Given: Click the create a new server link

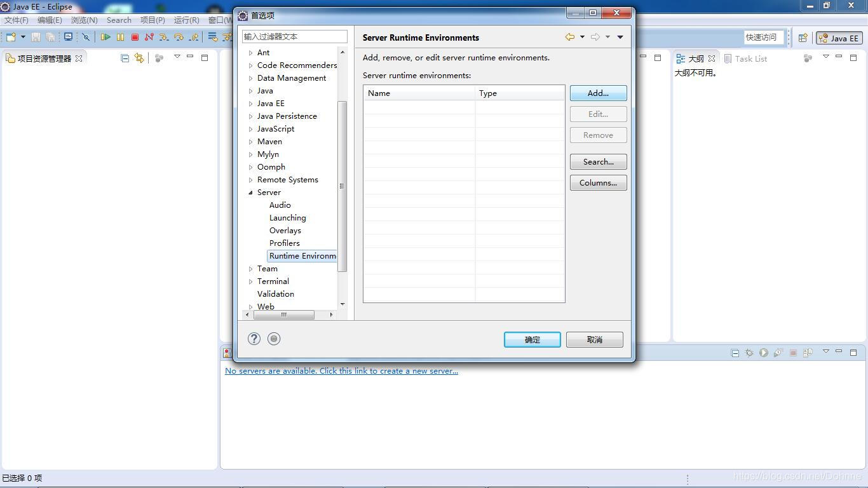Looking at the screenshot, I should click(x=341, y=371).
